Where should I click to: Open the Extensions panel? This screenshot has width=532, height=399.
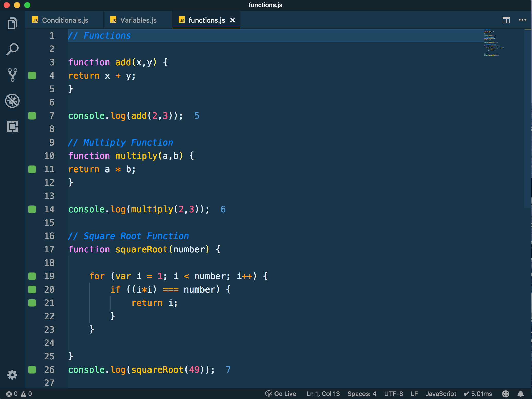click(x=12, y=126)
